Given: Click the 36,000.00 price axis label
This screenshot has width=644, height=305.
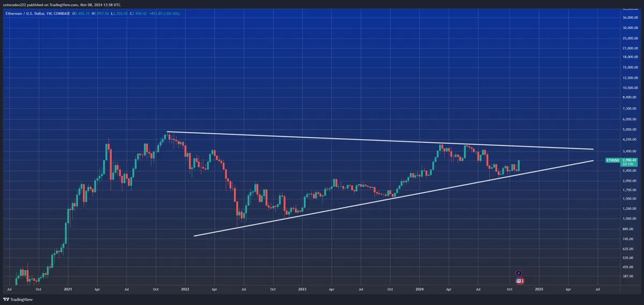Looking at the screenshot, I should 630,18.
